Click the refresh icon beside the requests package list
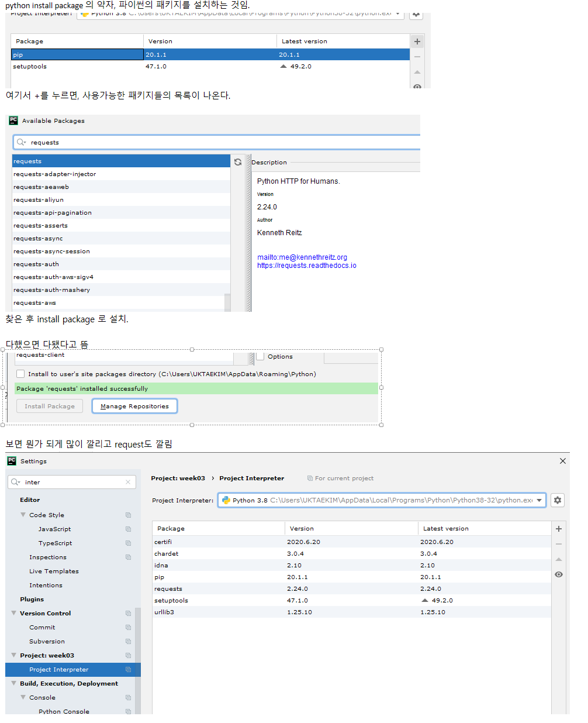 [238, 162]
